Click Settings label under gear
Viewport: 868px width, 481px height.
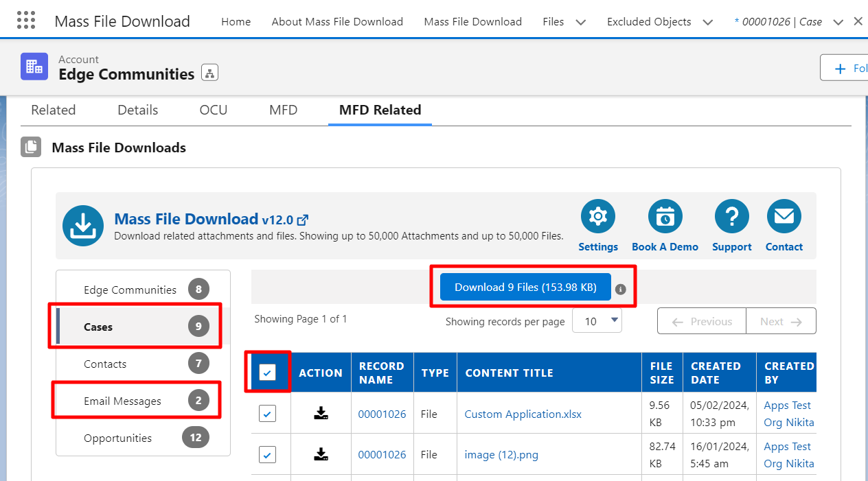click(598, 247)
